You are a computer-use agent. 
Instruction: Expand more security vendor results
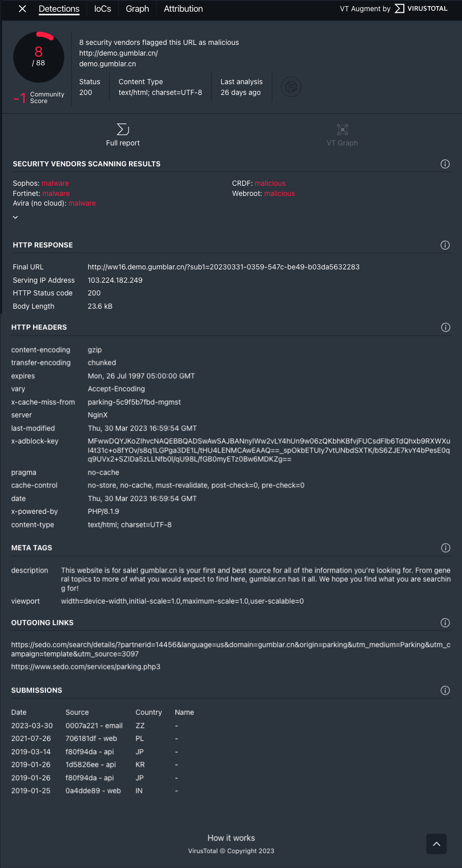click(x=15, y=217)
